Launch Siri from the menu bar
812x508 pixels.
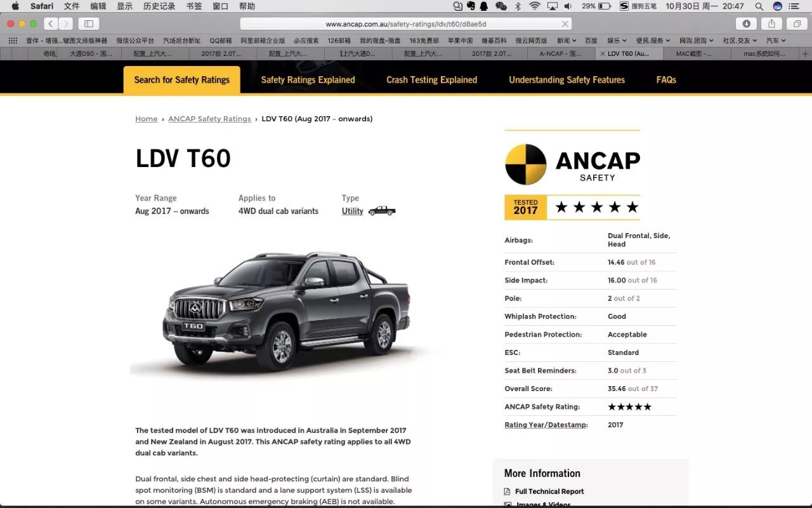tap(778, 6)
